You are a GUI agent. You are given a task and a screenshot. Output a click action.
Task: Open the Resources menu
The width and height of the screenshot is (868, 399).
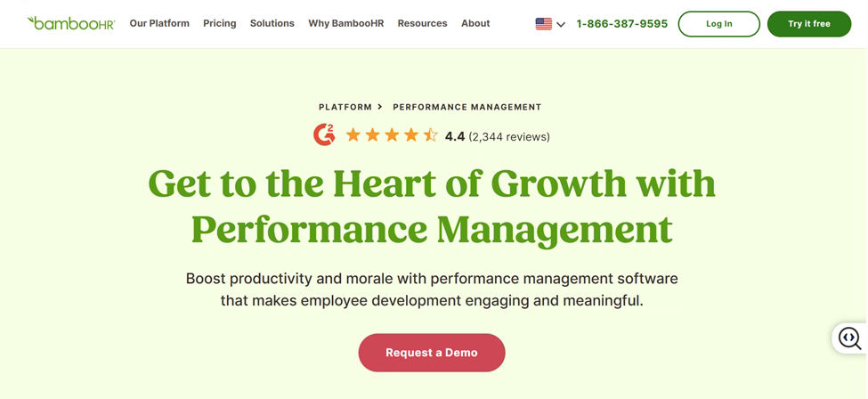(422, 23)
